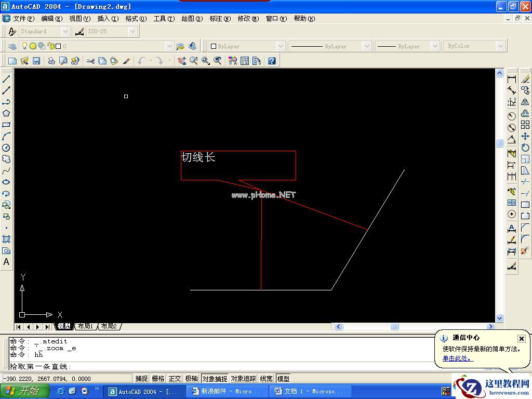Viewport: 532px width, 399px height.
Task: Open the ISO-25 dimension style dropdown
Action: 132,32
